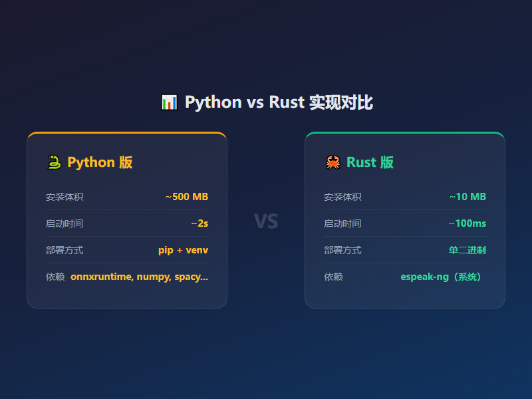Image resolution: width=532 pixels, height=399 pixels.
Task: Select the Python 版 card heading
Action: (100, 162)
